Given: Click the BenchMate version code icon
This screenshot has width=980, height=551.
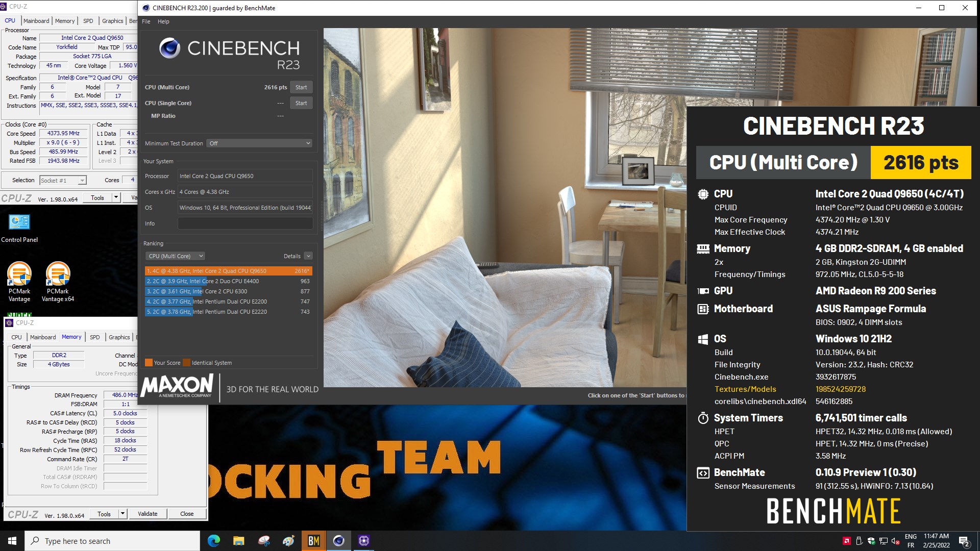Looking at the screenshot, I should 703,472.
